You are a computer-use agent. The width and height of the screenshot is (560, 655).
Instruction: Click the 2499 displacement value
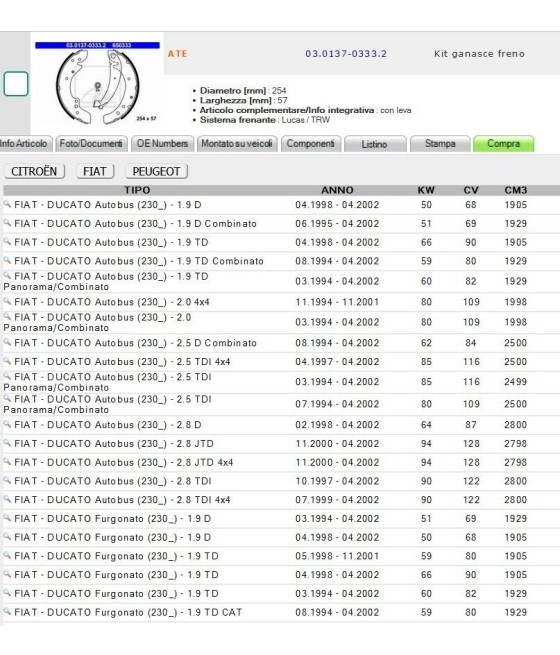(515, 382)
